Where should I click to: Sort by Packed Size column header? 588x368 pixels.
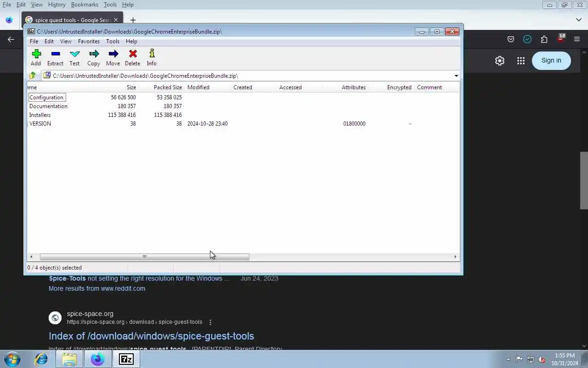(161, 87)
